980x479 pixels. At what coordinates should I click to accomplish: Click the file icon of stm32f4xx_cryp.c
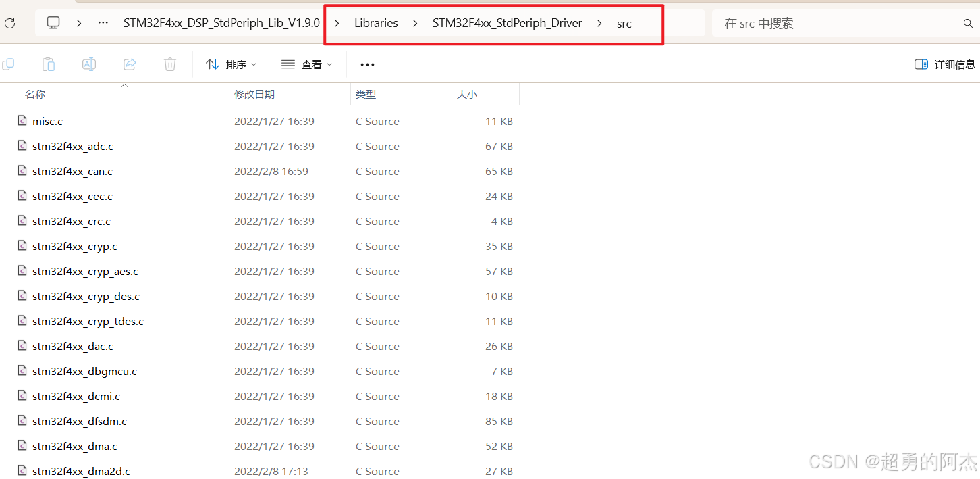point(22,246)
